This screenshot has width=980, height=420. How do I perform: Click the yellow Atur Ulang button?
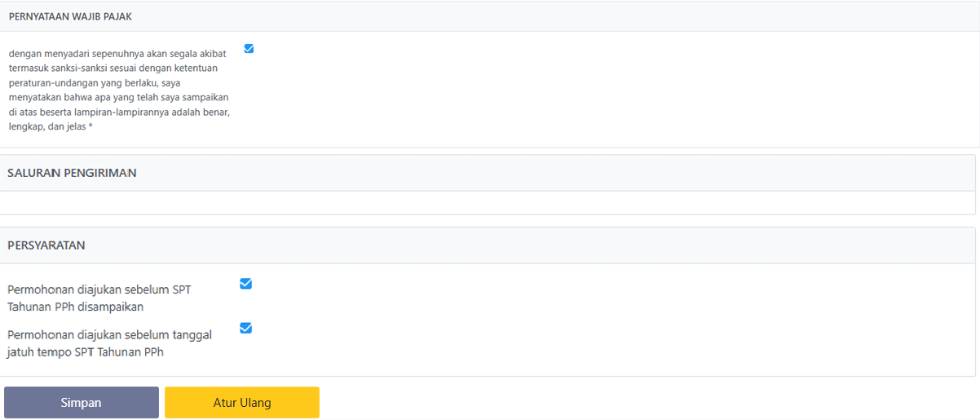(242, 403)
